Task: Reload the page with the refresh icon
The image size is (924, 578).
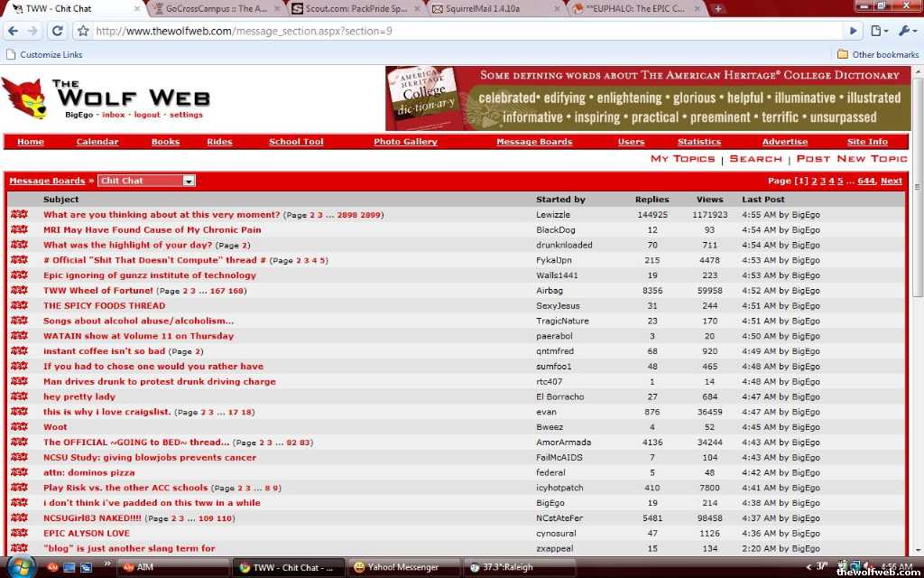Action: pyautogui.click(x=57, y=31)
